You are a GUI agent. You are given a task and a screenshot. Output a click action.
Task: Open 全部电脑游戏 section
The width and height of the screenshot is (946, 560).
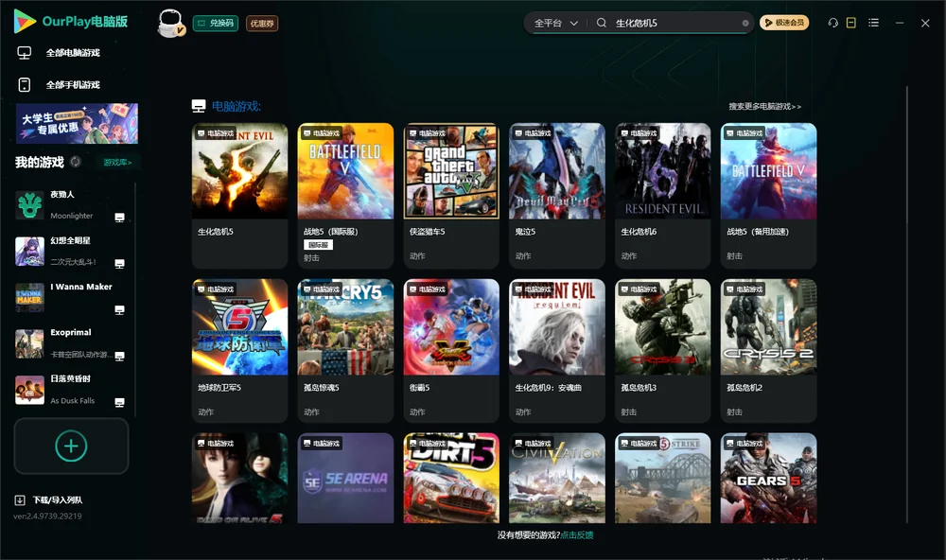(x=59, y=53)
